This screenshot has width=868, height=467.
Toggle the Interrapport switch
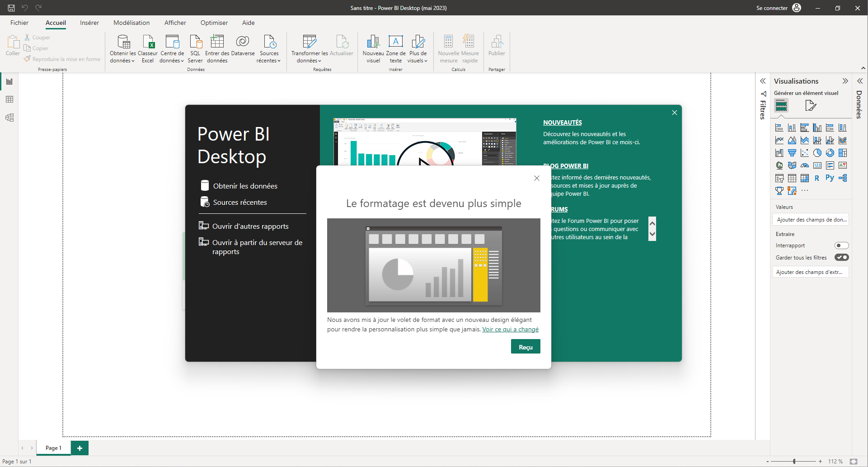click(841, 245)
